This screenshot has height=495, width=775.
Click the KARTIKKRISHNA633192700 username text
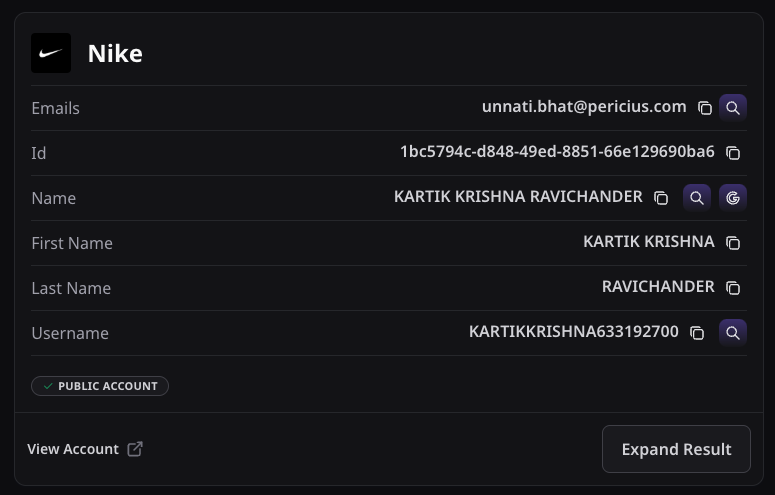coord(573,332)
